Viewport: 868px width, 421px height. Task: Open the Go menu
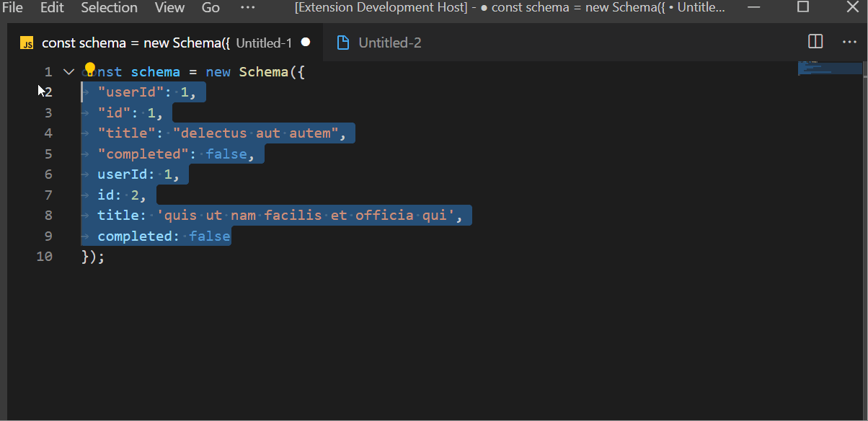[210, 8]
